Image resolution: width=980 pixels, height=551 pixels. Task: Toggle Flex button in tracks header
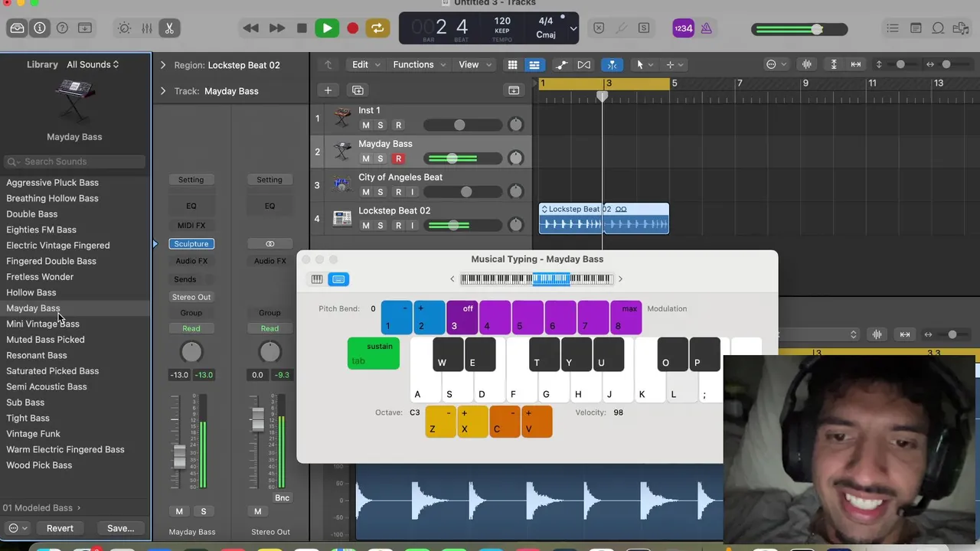[584, 65]
